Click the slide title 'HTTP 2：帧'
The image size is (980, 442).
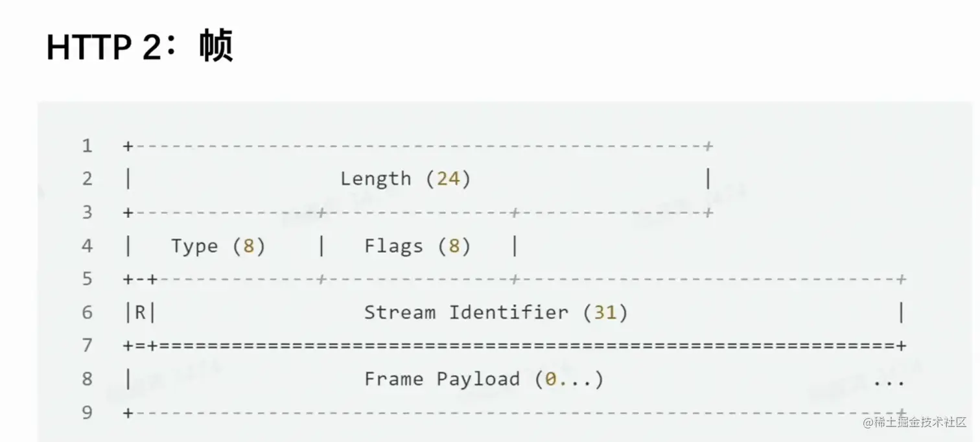(139, 47)
